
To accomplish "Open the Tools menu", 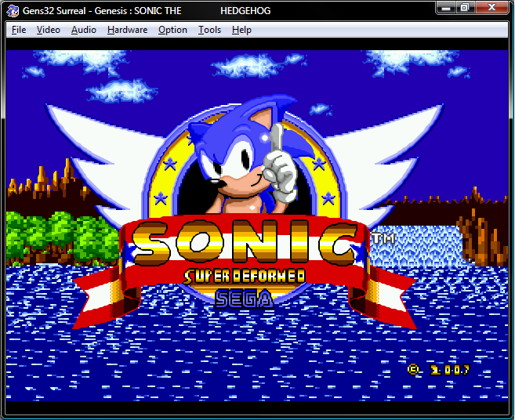I will [209, 30].
